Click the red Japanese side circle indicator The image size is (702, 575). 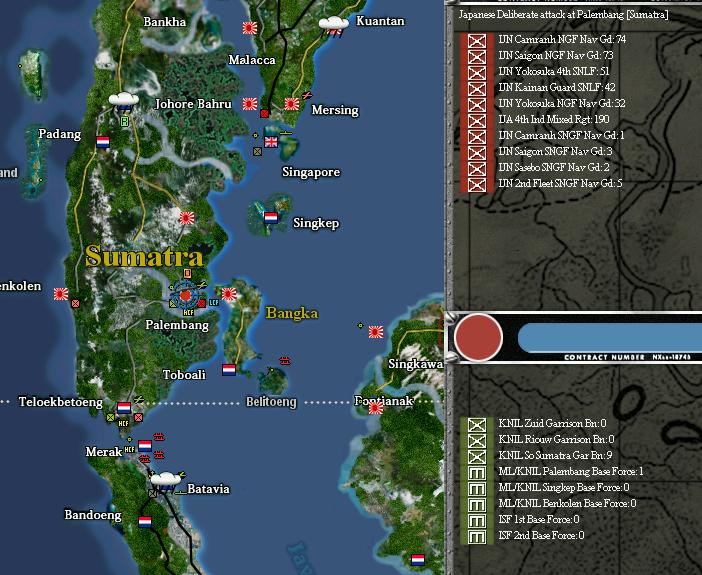point(478,337)
